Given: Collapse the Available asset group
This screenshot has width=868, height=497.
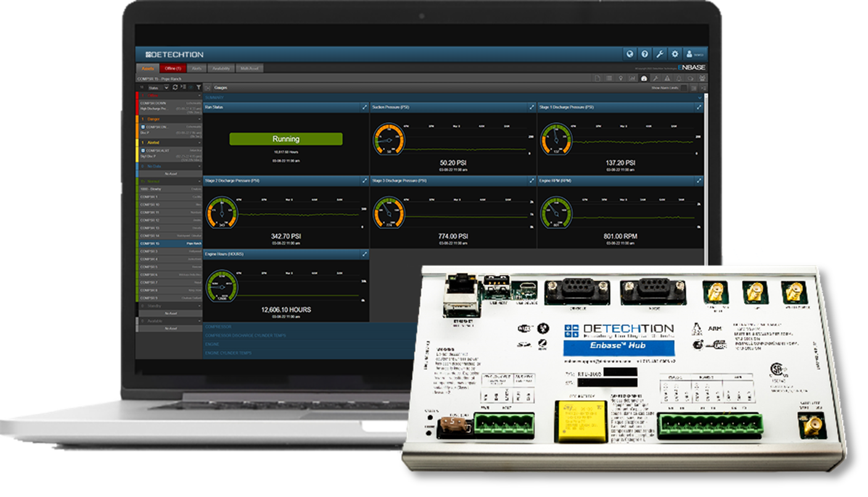Looking at the screenshot, I should tap(199, 321).
